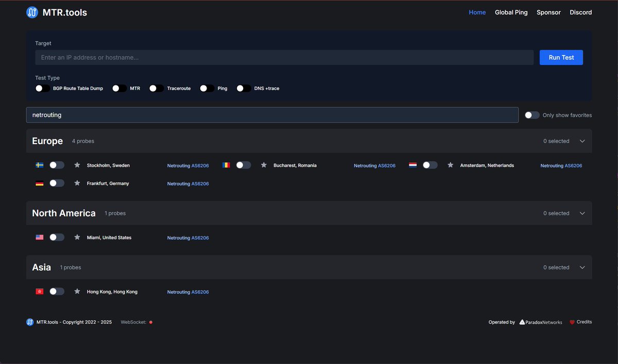Screen dimensions: 618x364
Task: Favorite the Miami, United States probe star
Action: tap(77, 237)
